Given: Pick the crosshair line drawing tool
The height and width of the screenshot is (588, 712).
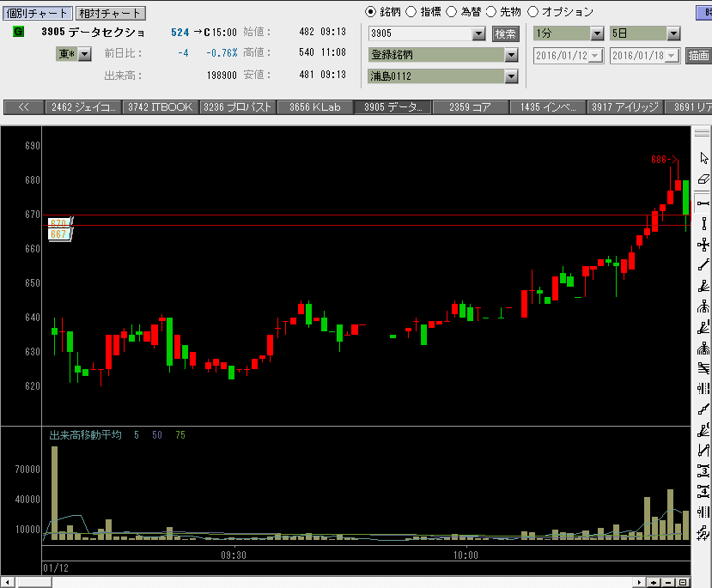Looking at the screenshot, I should 703,245.
